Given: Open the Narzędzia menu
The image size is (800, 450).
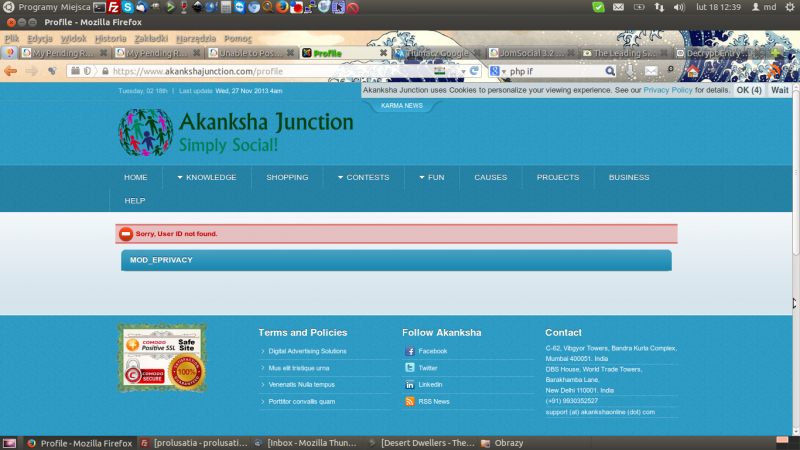Looking at the screenshot, I should click(x=196, y=38).
